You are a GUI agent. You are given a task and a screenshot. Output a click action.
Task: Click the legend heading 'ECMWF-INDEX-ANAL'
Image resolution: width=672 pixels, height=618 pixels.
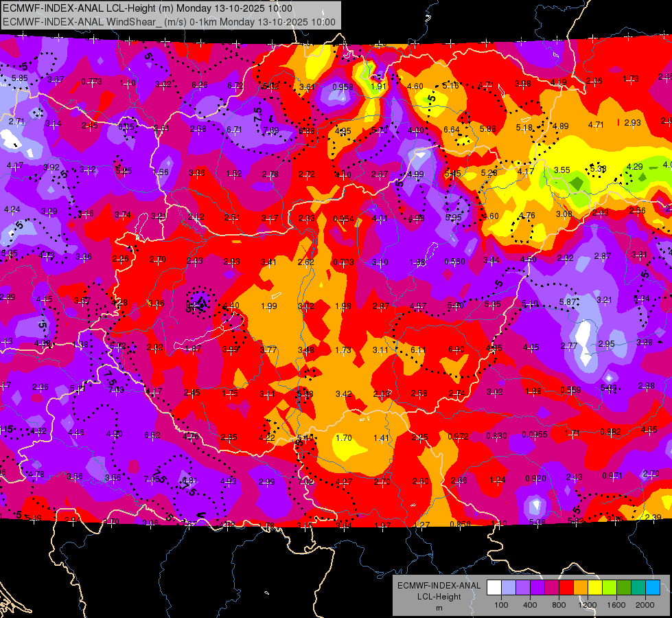pos(439,586)
